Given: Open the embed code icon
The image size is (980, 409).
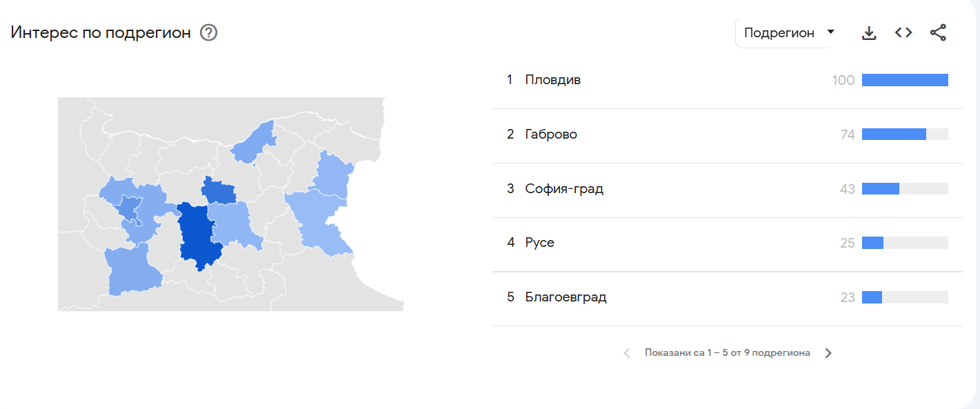Looking at the screenshot, I should coord(903,32).
